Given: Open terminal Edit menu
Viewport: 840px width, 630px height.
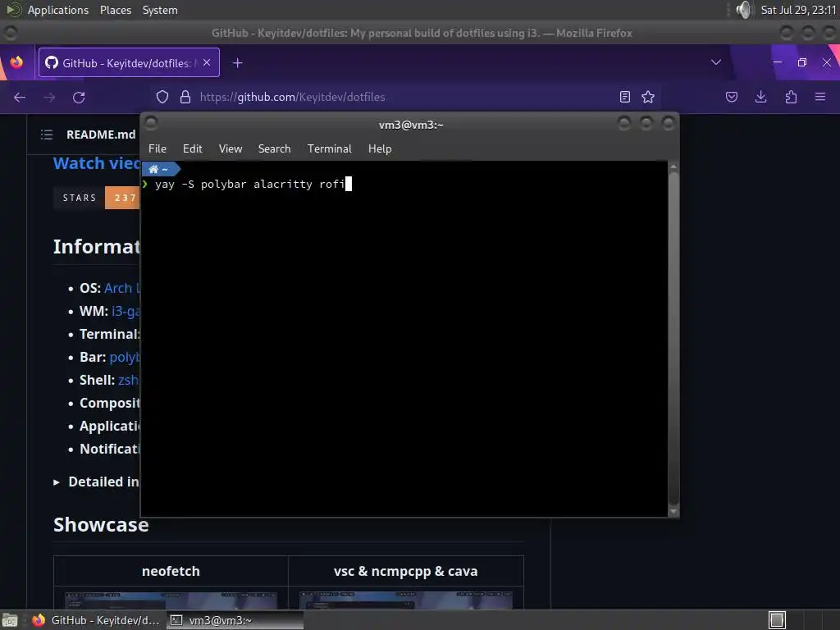Looking at the screenshot, I should point(192,149).
